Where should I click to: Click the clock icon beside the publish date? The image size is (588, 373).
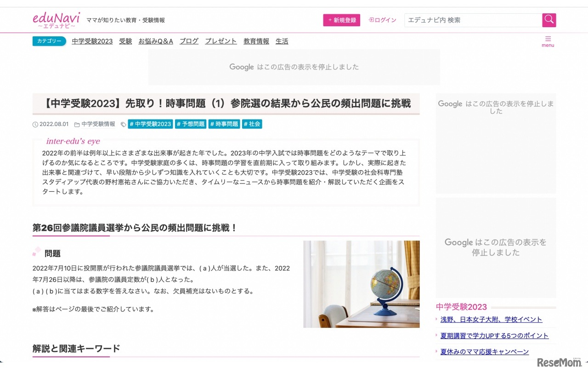point(35,124)
